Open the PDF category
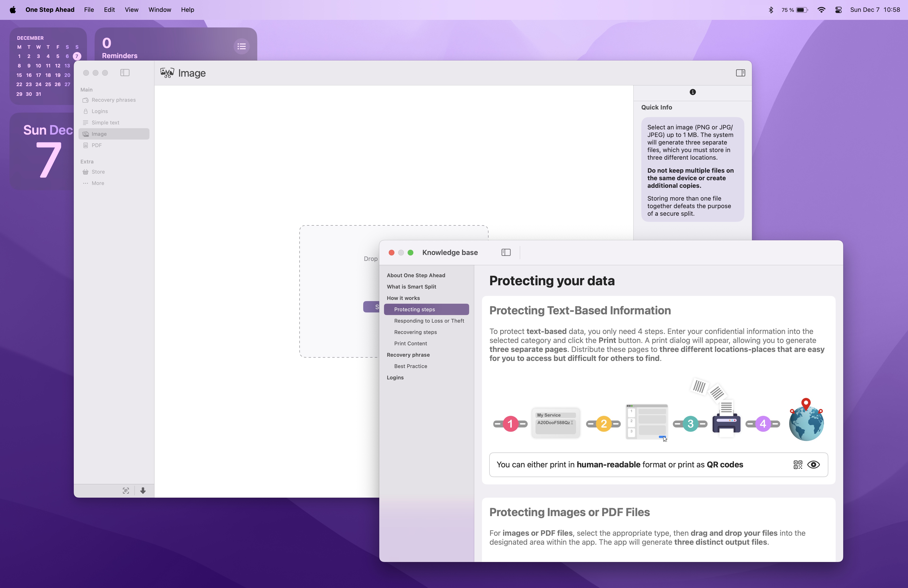This screenshot has width=908, height=588. [x=96, y=145]
